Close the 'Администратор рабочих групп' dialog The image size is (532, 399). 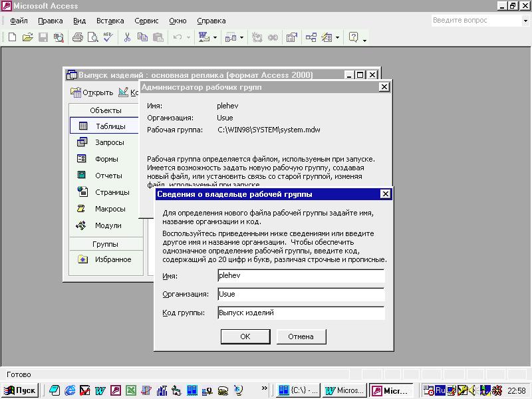click(x=384, y=87)
